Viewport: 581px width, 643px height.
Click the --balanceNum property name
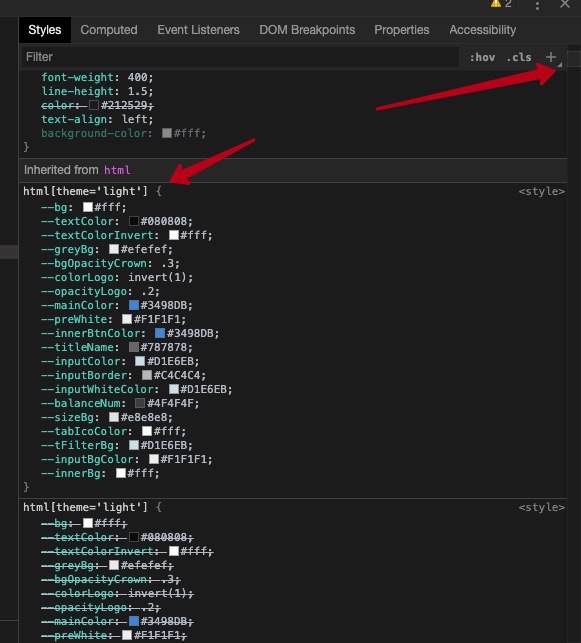point(80,403)
